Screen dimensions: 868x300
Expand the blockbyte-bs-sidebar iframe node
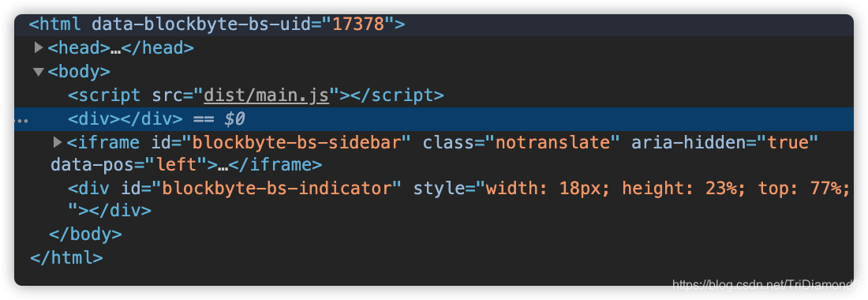click(x=58, y=142)
